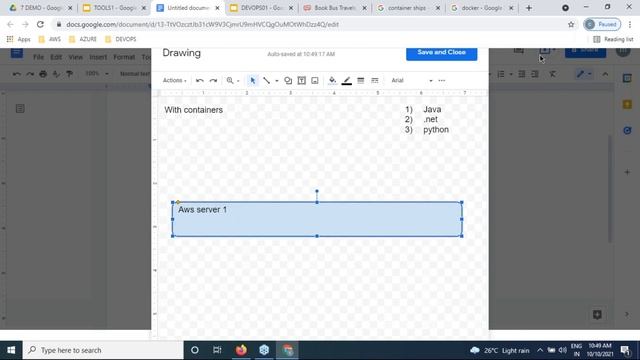Switch to the container ships tab
640x360 pixels.
(408, 8)
